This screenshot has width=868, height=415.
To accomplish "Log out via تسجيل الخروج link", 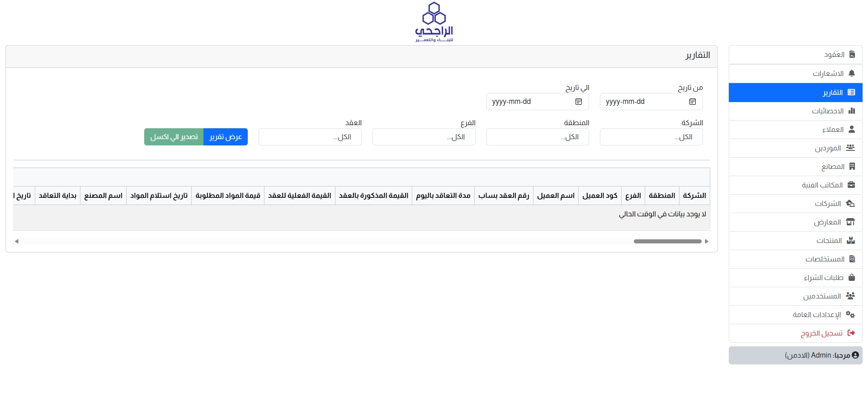I will click(x=821, y=333).
